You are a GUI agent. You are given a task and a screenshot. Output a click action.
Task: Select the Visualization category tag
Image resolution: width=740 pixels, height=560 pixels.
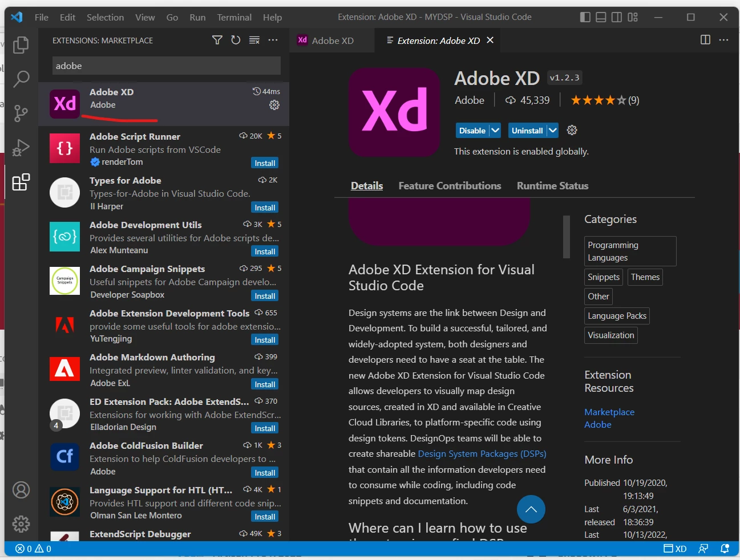coord(611,335)
